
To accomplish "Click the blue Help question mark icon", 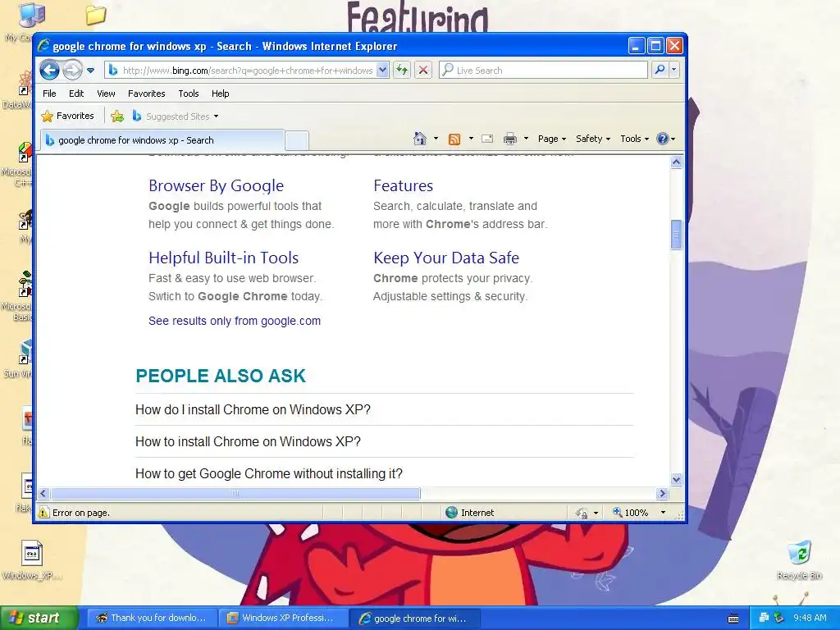I will (x=663, y=139).
